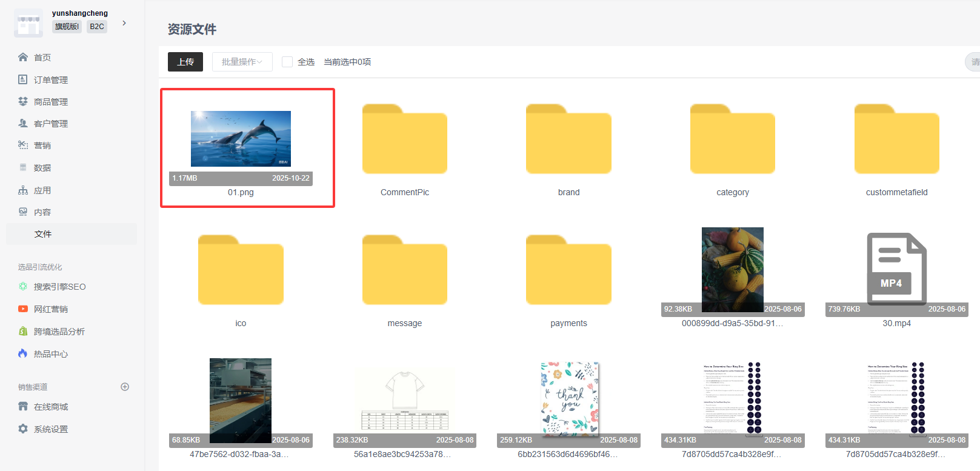This screenshot has width=980, height=471.
Task: Click the 商品管理 product icon
Action: point(23,101)
